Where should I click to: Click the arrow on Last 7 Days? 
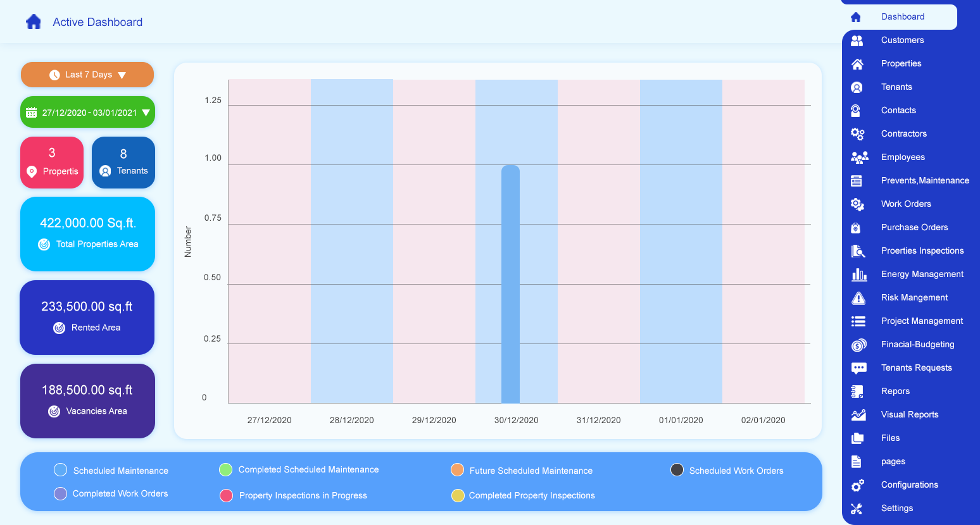pyautogui.click(x=122, y=75)
